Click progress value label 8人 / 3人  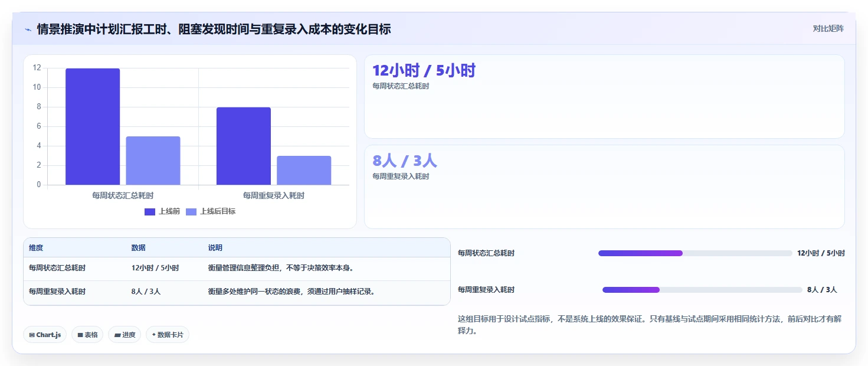[822, 290]
